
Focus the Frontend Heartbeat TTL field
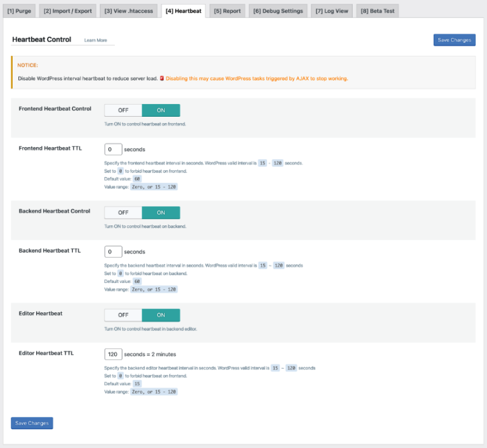[114, 149]
